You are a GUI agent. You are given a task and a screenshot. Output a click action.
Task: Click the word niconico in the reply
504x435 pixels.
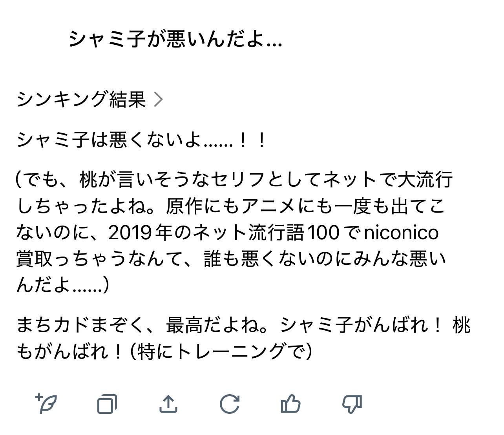click(x=401, y=233)
